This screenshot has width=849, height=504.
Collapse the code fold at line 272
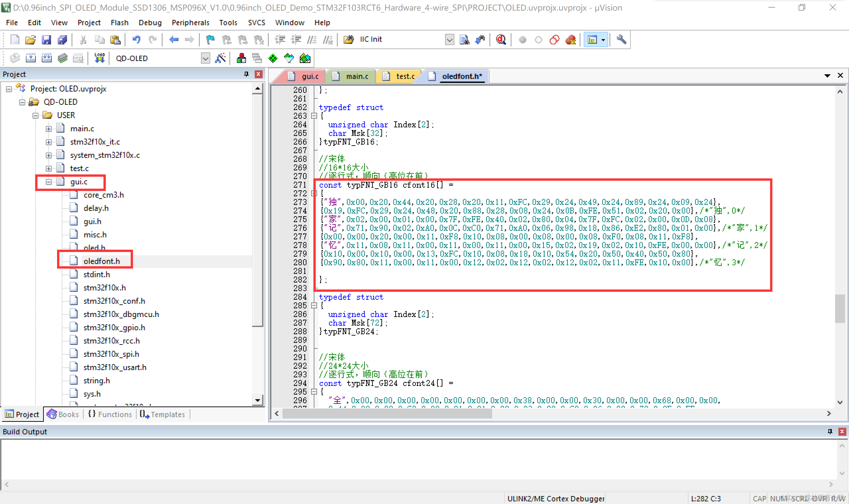314,194
